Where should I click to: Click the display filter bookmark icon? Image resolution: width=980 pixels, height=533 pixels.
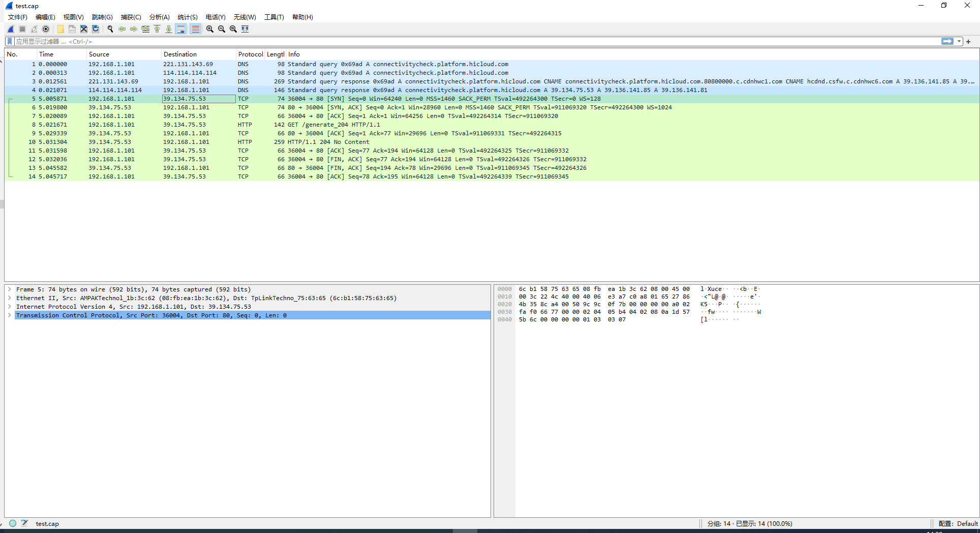[10, 41]
